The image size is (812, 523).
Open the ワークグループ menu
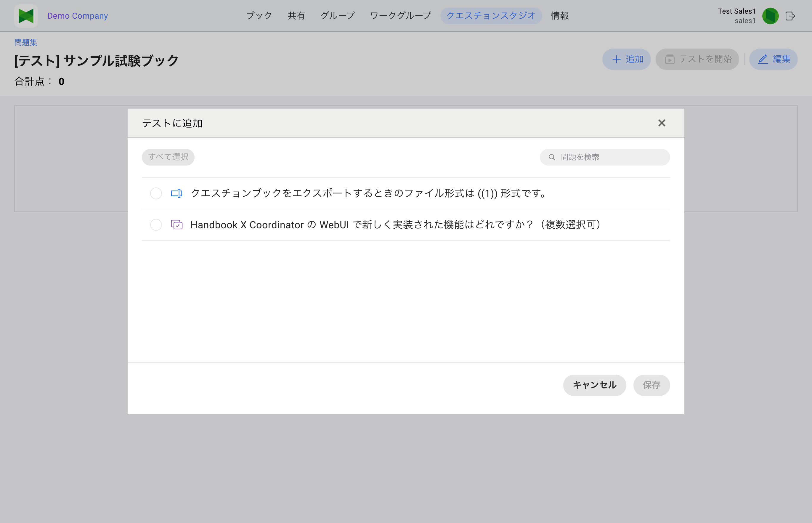[401, 16]
